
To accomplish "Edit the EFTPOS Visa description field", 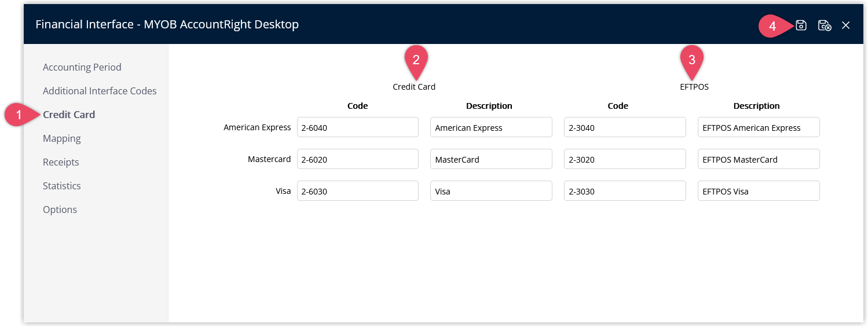I will coord(759,191).
